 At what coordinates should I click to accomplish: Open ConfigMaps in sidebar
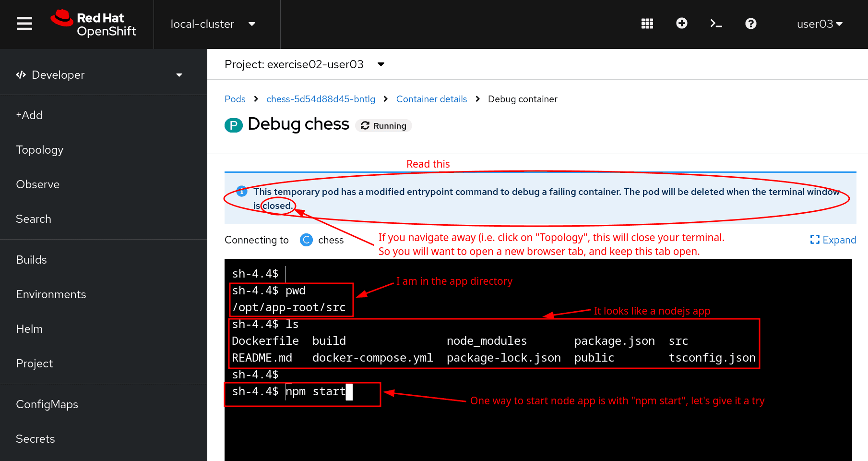pyautogui.click(x=47, y=404)
